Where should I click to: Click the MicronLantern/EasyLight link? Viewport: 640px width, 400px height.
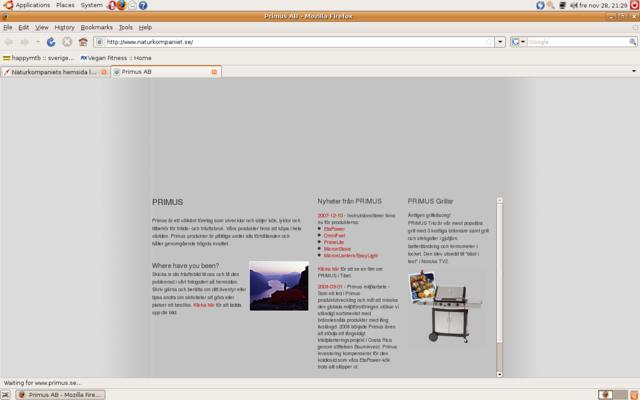pos(351,256)
